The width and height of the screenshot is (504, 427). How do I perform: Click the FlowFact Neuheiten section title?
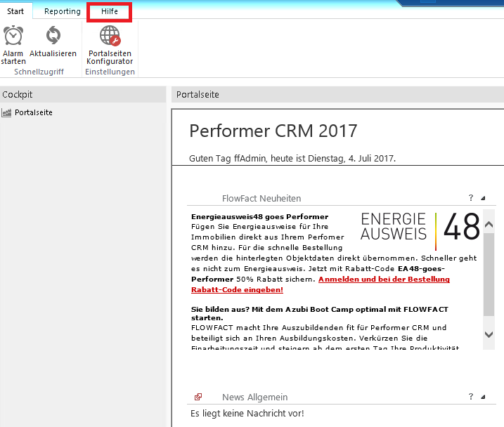coord(261,199)
